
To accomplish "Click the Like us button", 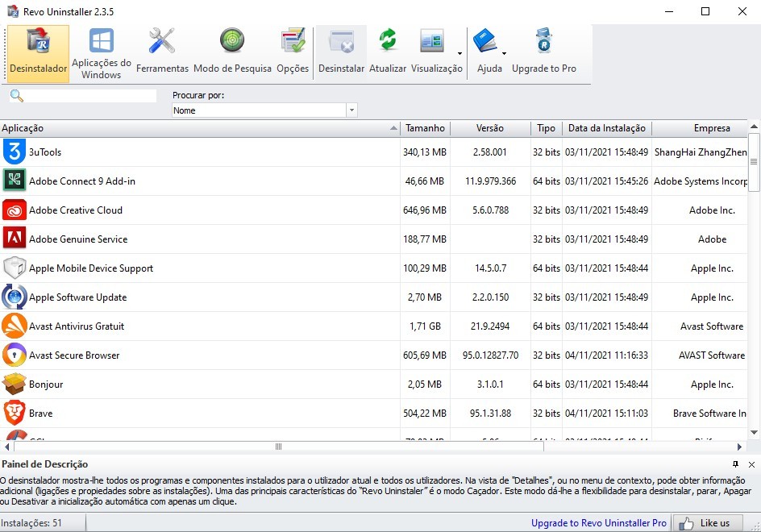I will 706,523.
